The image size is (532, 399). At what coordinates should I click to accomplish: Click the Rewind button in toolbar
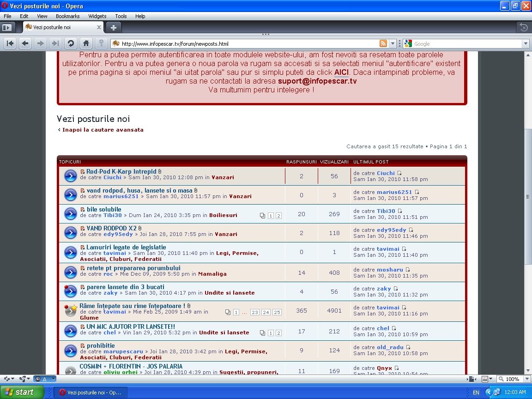(10, 43)
